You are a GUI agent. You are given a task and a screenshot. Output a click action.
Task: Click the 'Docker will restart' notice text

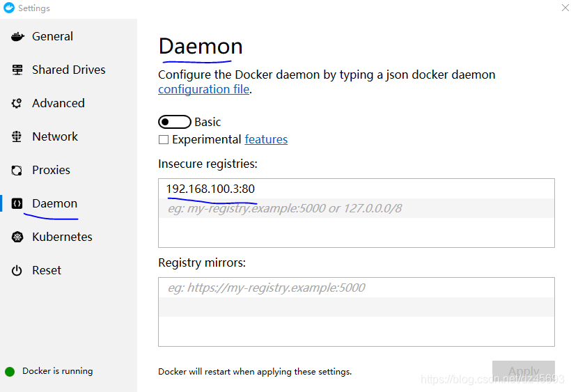click(x=255, y=372)
